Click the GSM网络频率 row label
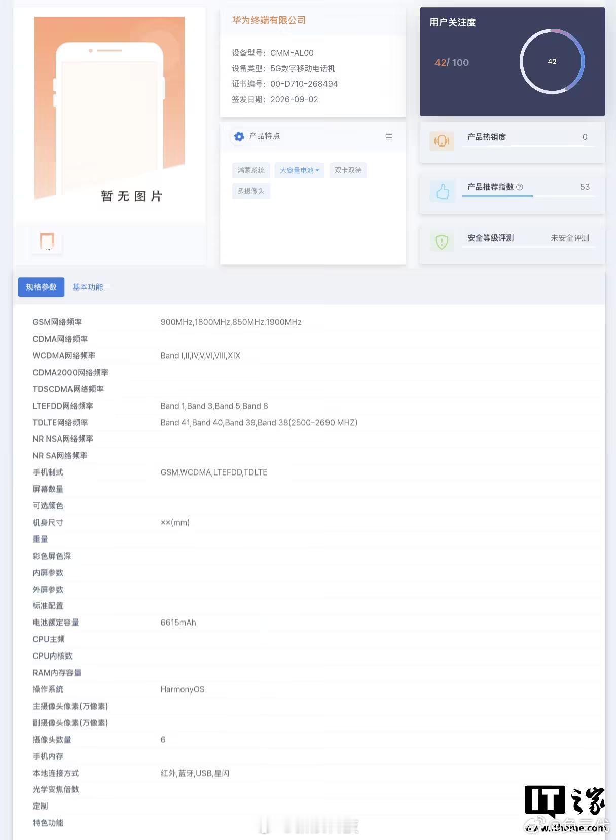The height and width of the screenshot is (840, 616). [57, 322]
